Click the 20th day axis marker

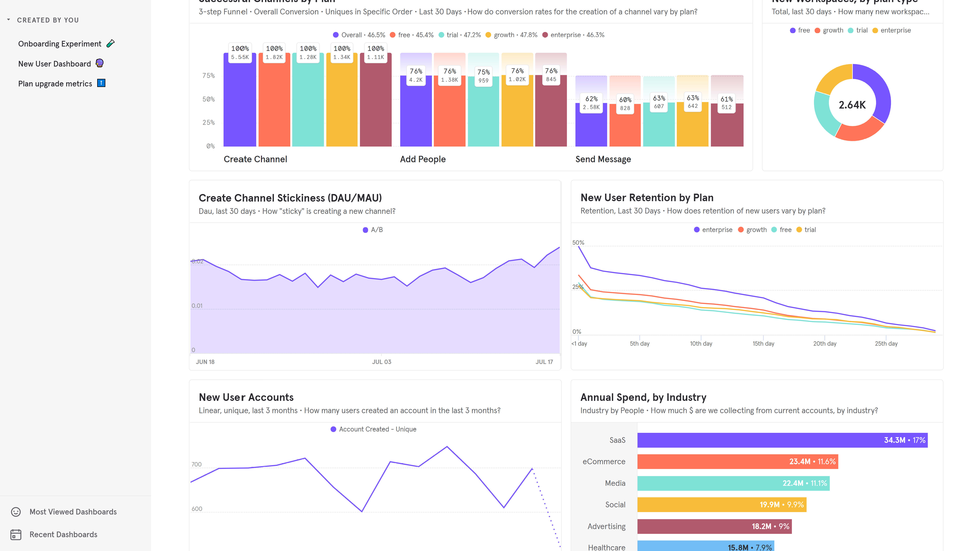click(825, 343)
